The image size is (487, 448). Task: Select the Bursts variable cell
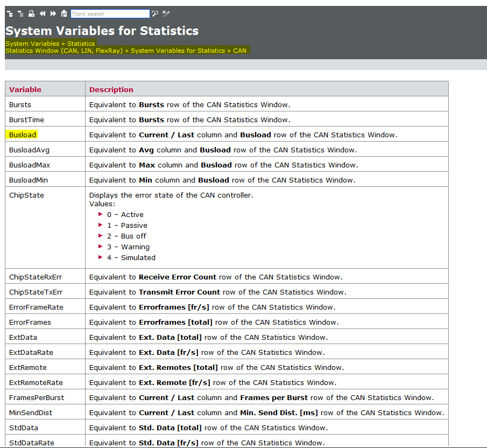point(45,104)
